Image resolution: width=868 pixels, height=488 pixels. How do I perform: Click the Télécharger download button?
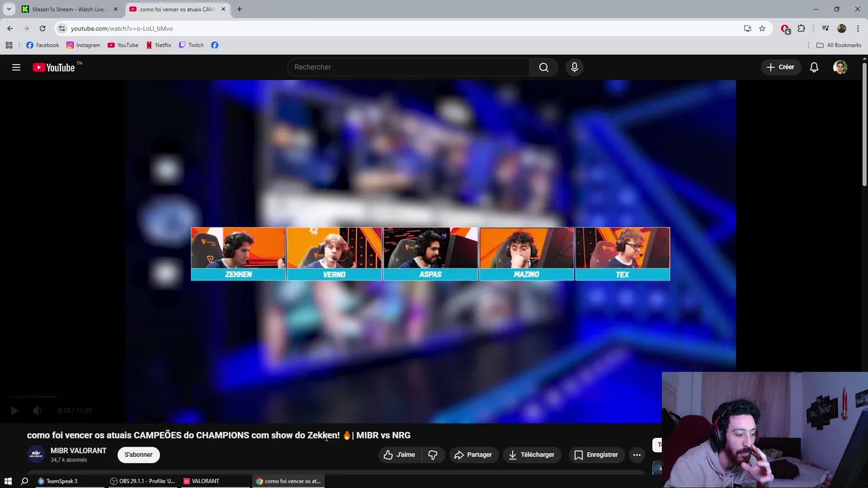pos(532,455)
